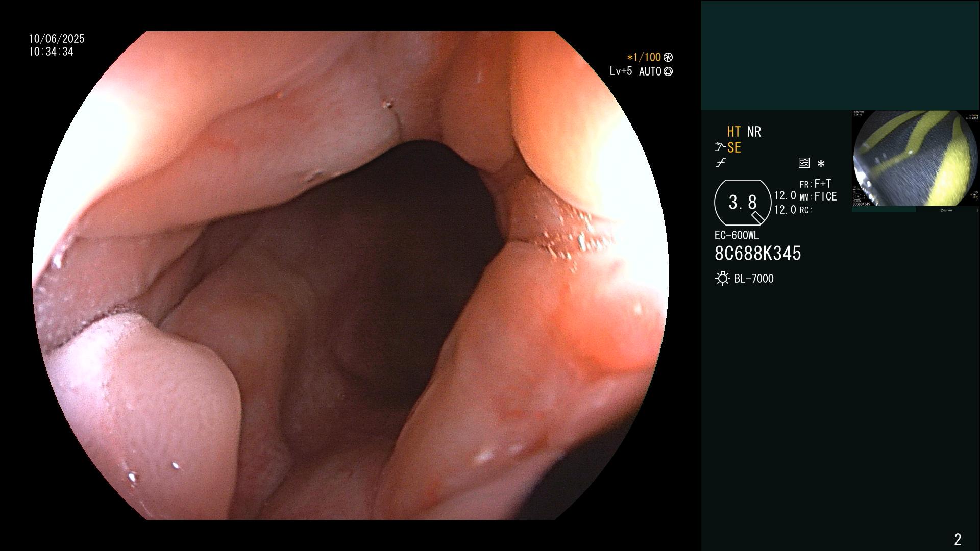The height and width of the screenshot is (551, 980).
Task: Select the main endoscopic live image
Action: coord(351,275)
